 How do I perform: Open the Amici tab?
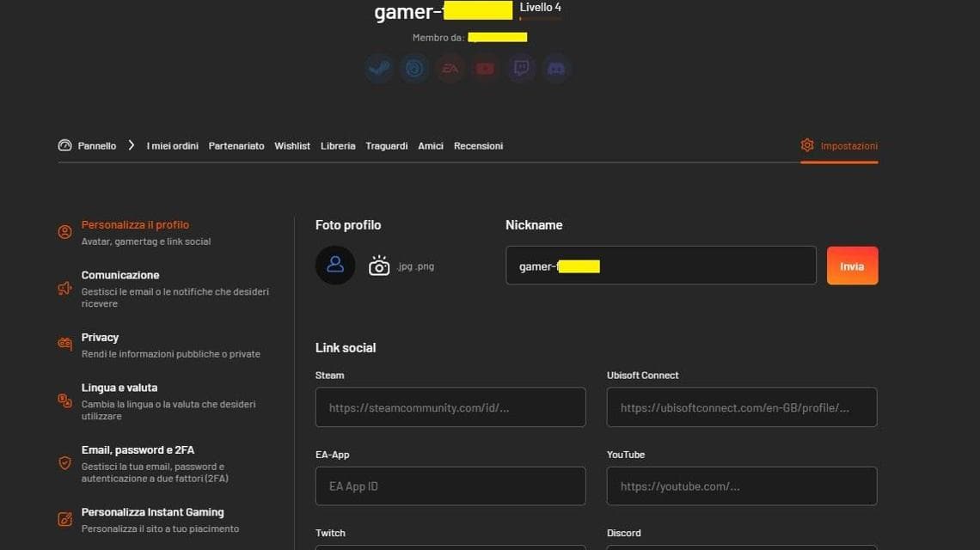tap(431, 145)
